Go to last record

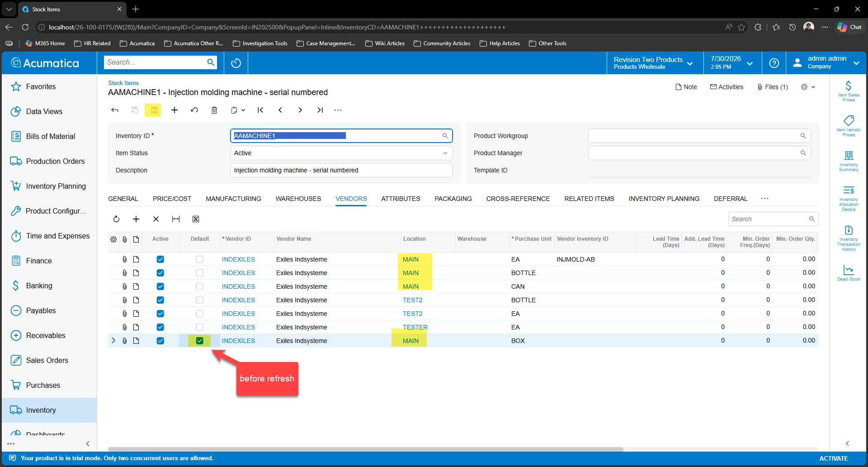click(x=320, y=110)
